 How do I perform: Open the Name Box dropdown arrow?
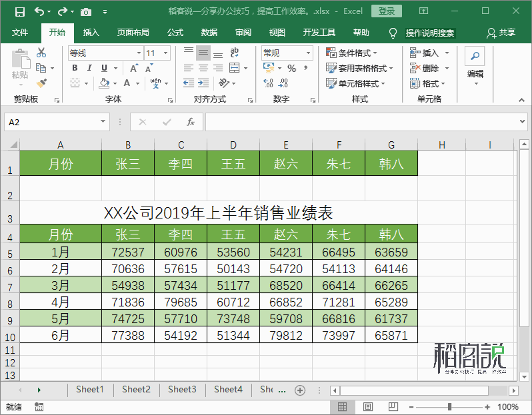click(103, 122)
